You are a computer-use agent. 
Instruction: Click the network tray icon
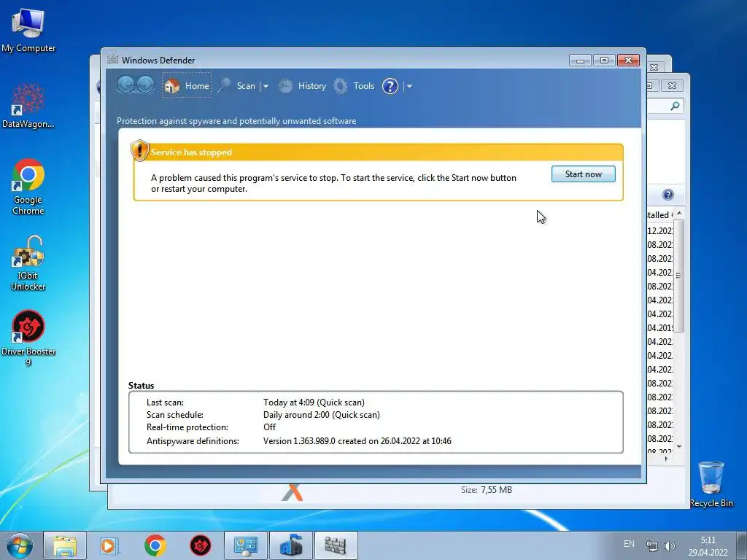coord(651,546)
